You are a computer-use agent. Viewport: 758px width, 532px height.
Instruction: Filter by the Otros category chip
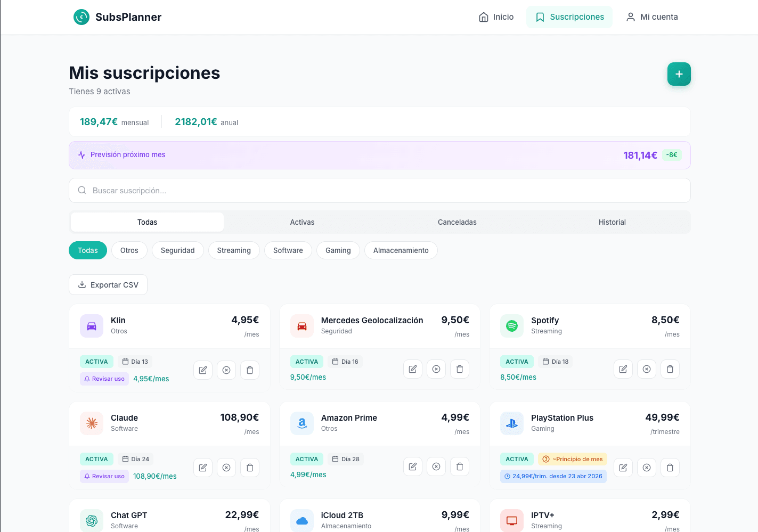coord(129,250)
